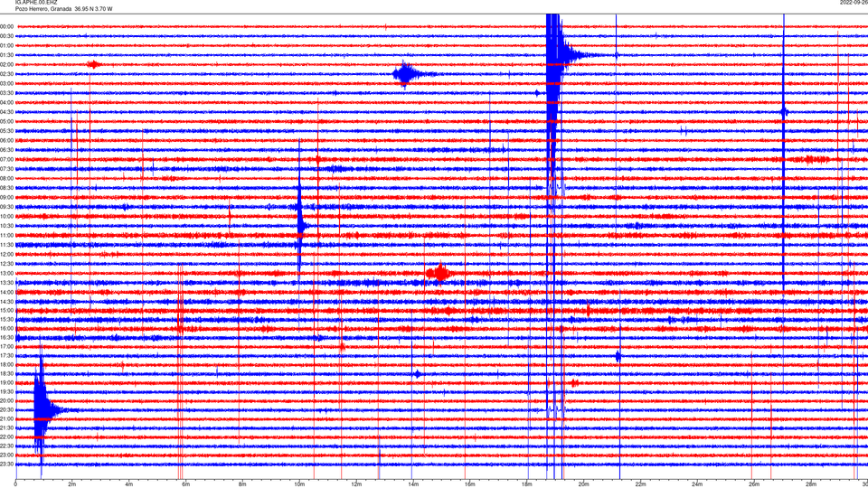
Task: Select the 07:30 trace time label
Action: (7, 169)
